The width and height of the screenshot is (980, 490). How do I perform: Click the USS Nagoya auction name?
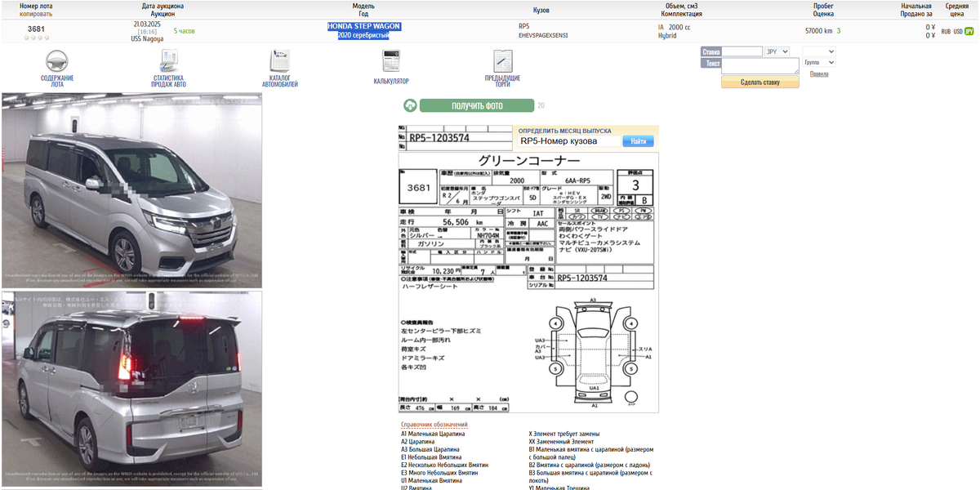point(147,38)
